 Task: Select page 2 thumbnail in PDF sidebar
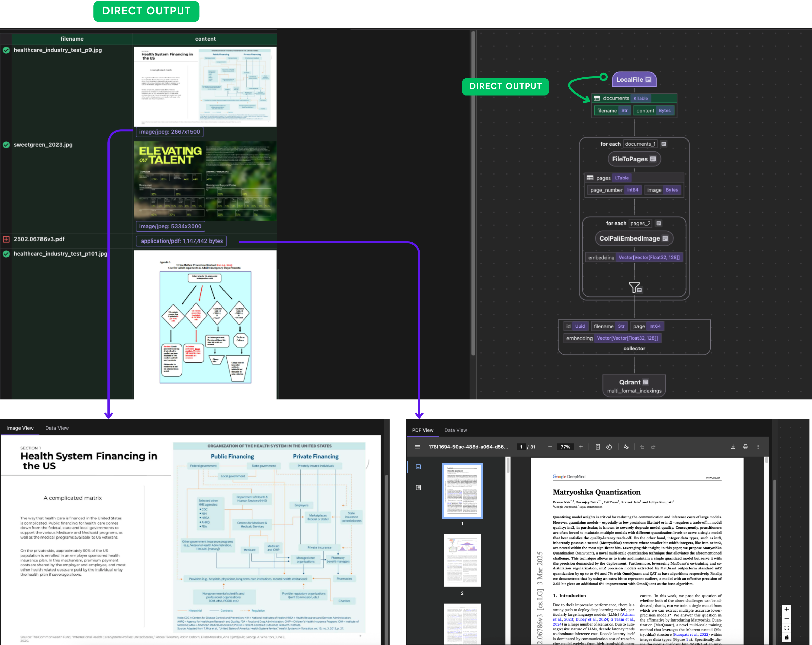pyautogui.click(x=462, y=560)
